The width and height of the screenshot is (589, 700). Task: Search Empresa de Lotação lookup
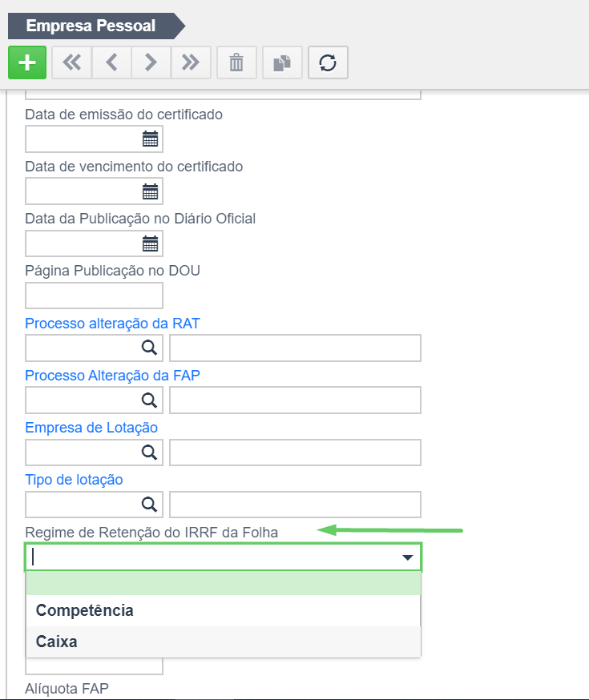point(149,453)
